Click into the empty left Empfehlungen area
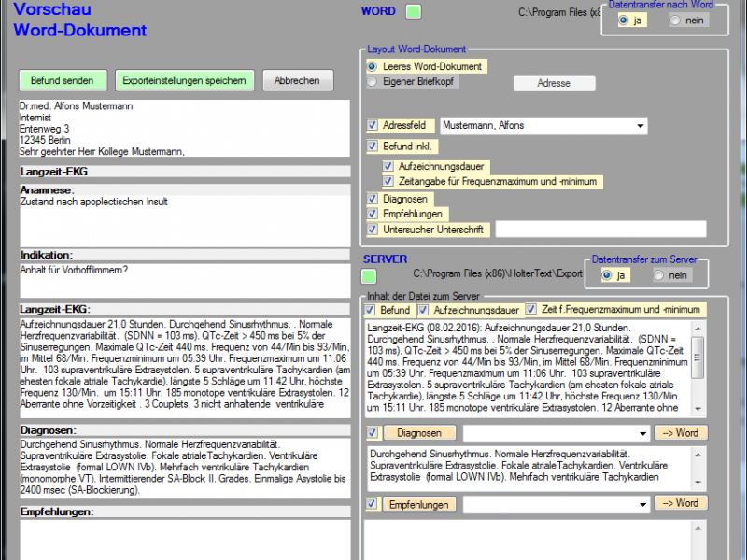The height and width of the screenshot is (560, 747). [x=184, y=539]
